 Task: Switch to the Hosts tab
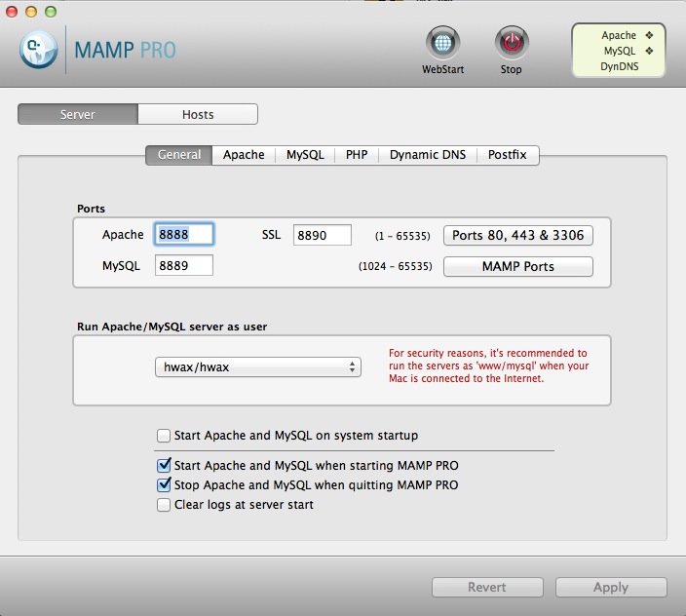[198, 114]
